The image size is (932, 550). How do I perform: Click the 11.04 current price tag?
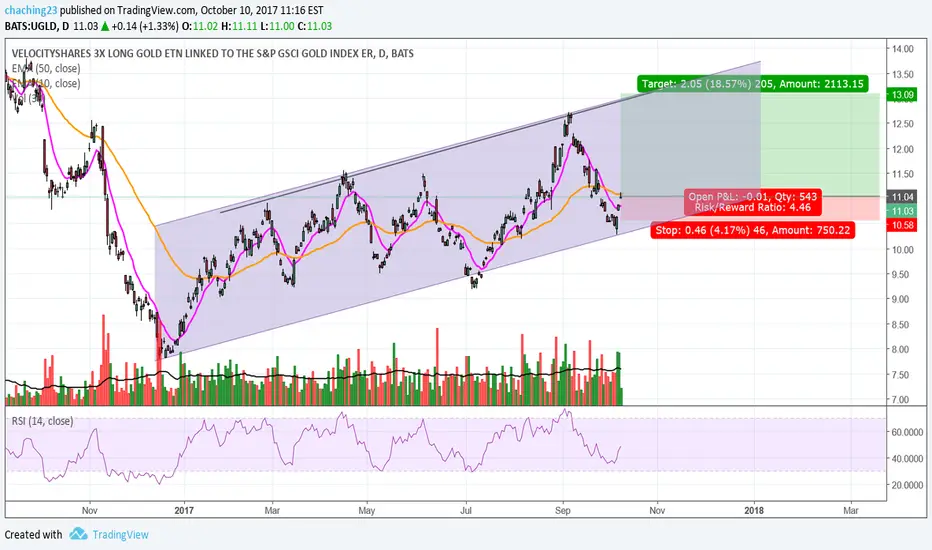(902, 197)
